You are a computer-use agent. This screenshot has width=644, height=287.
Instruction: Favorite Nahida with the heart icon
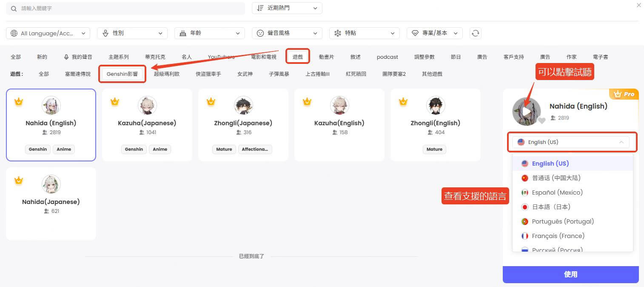[x=541, y=121]
